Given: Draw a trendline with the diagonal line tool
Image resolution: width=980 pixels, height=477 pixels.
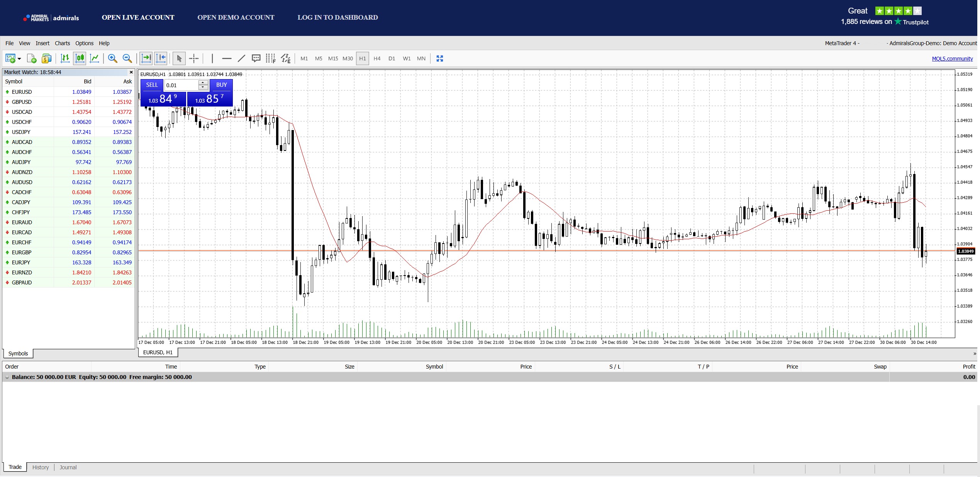Looking at the screenshot, I should (x=241, y=58).
